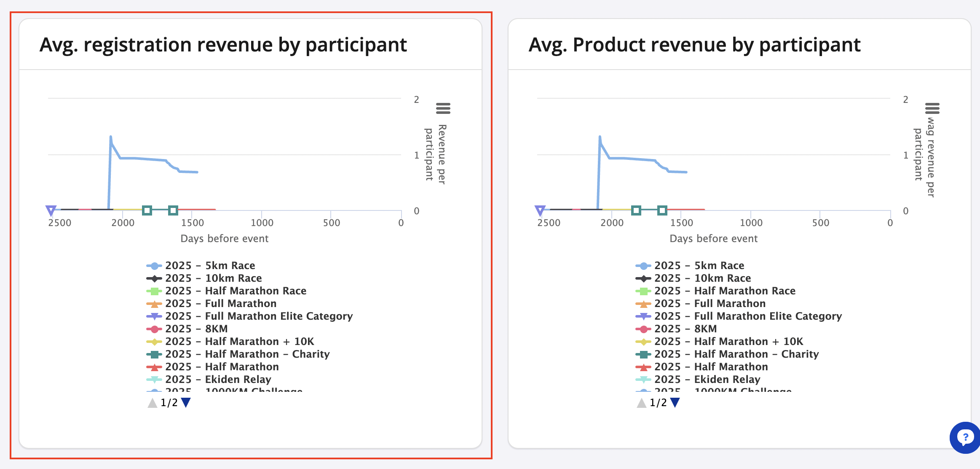This screenshot has width=980, height=469.
Task: Toggle 2025 – Full Marathon in left legend
Action: [220, 304]
